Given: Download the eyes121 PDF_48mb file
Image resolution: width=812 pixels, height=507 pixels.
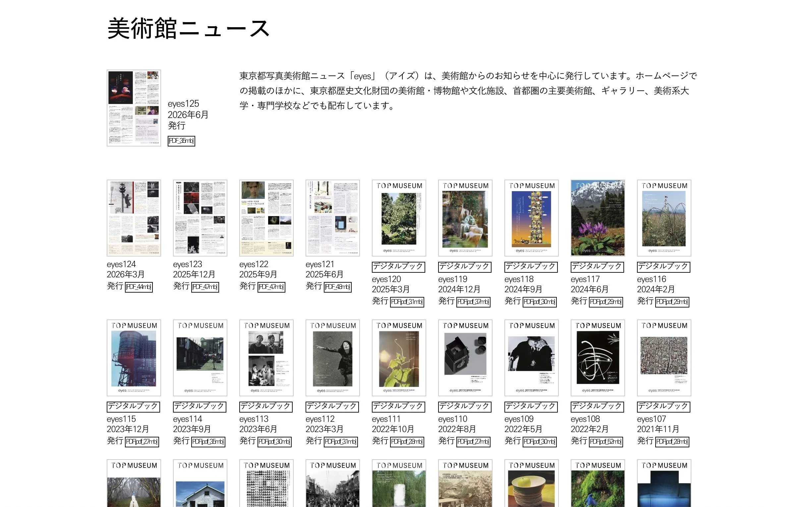Looking at the screenshot, I should [338, 287].
